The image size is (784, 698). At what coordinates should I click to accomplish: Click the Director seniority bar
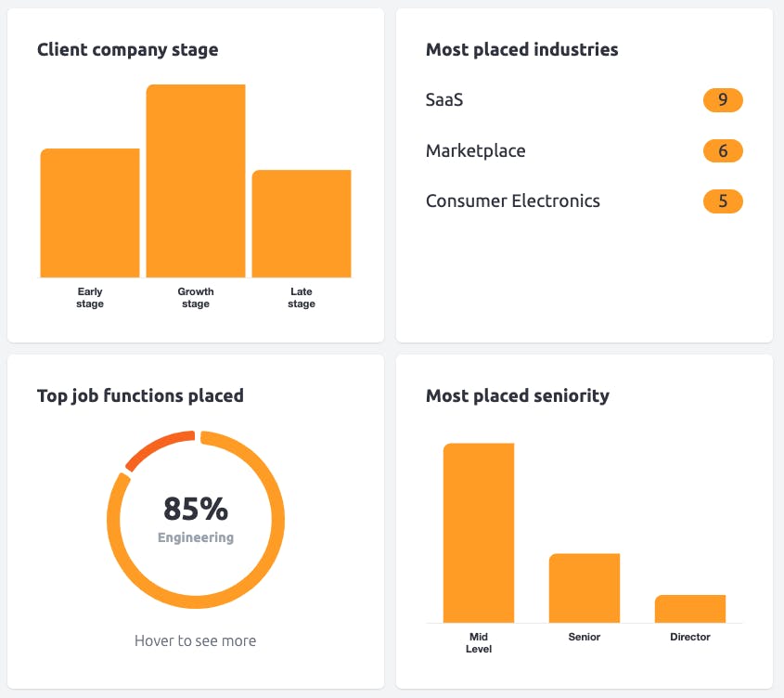[x=690, y=609]
